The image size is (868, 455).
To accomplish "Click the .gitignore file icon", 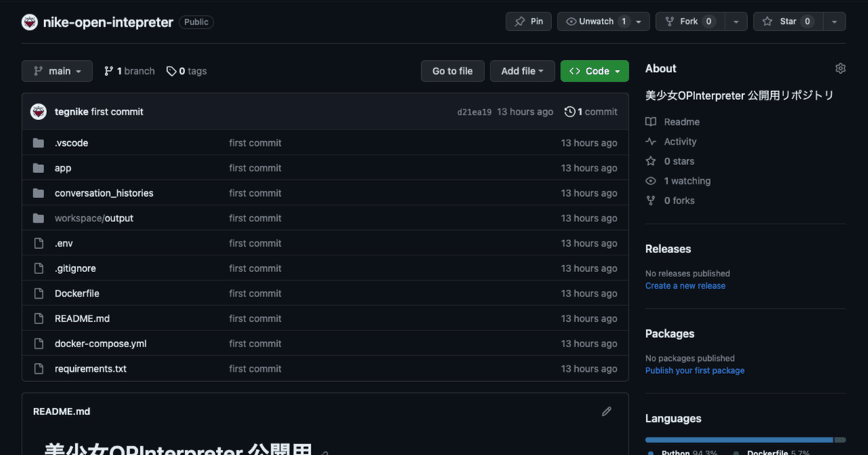I will point(38,268).
